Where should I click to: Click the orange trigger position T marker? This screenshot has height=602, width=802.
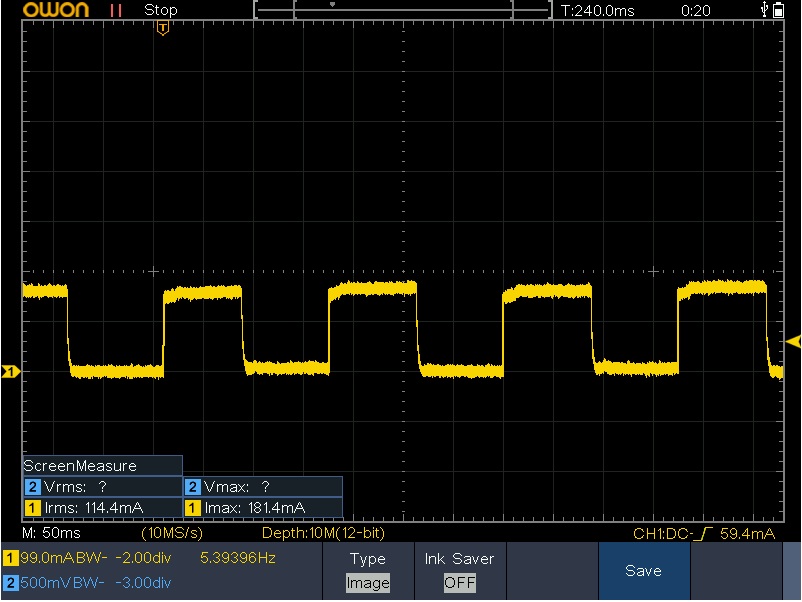163,28
